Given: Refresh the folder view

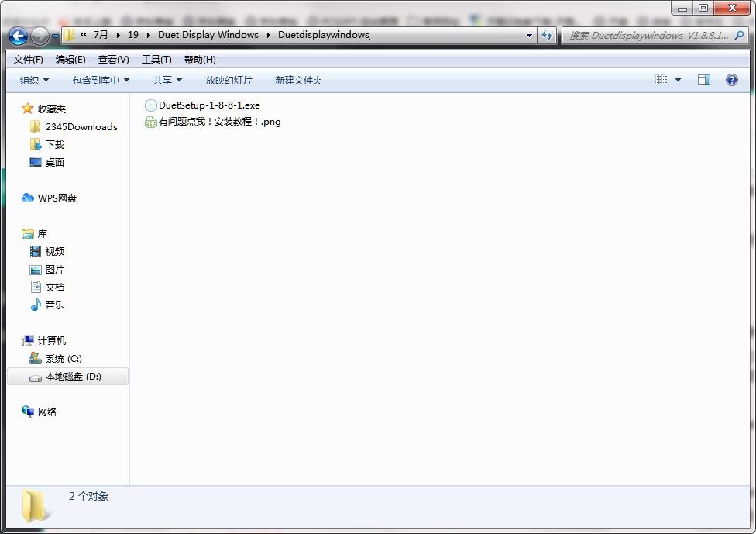Looking at the screenshot, I should [x=547, y=35].
